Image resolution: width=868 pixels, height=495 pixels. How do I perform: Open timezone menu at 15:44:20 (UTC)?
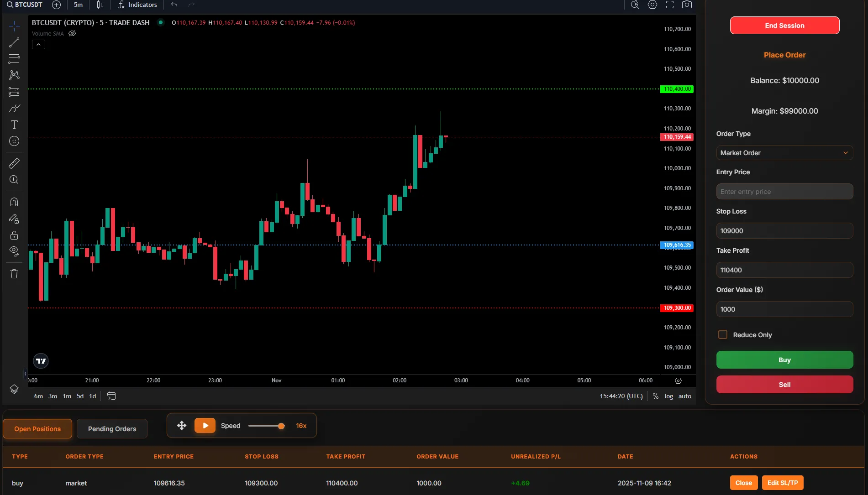[x=621, y=396]
